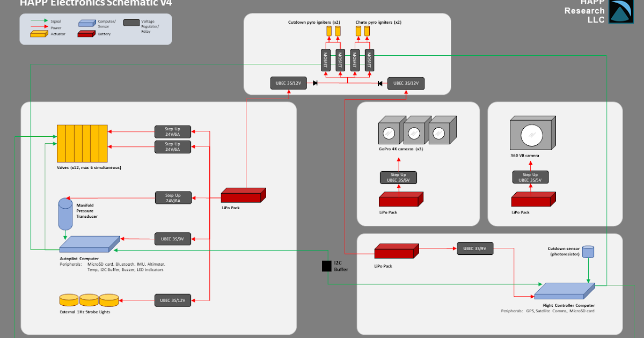The height and width of the screenshot is (338, 644).
Task: Click the UBEC 3S/12V left of pyro MOSFETs
Action: pyautogui.click(x=288, y=83)
